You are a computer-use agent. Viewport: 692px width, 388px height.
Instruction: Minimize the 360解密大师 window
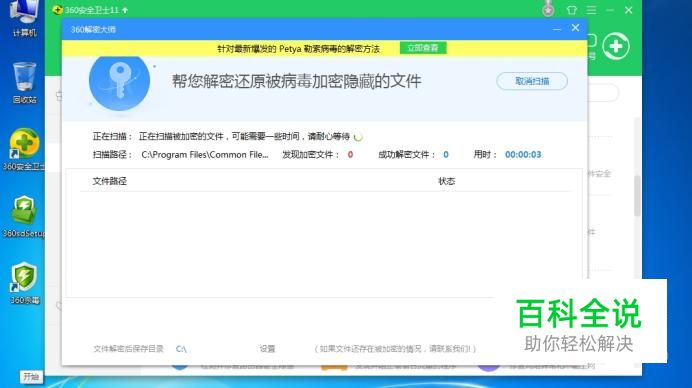coord(557,29)
